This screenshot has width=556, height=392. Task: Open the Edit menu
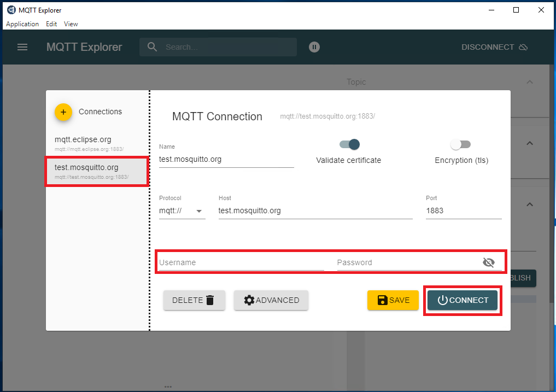click(51, 24)
